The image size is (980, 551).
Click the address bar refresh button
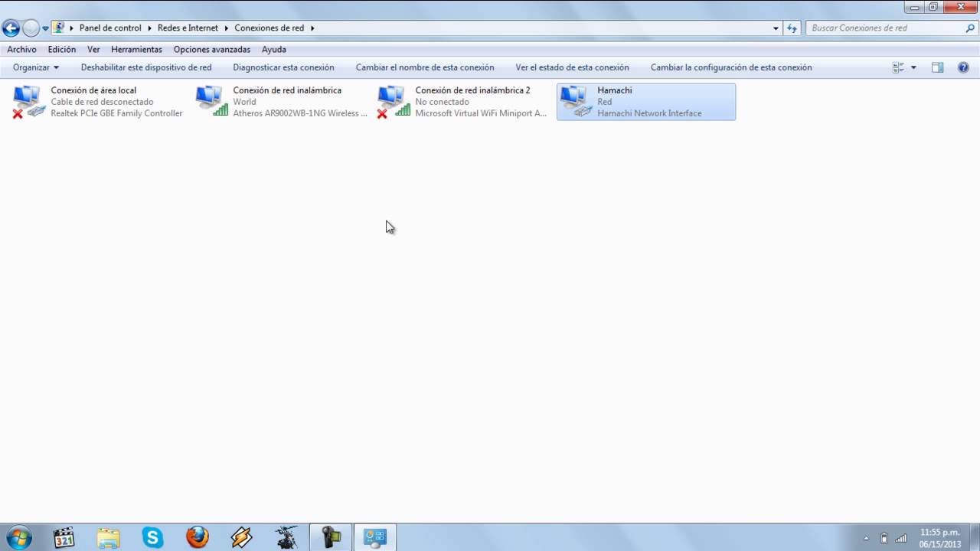tap(792, 28)
